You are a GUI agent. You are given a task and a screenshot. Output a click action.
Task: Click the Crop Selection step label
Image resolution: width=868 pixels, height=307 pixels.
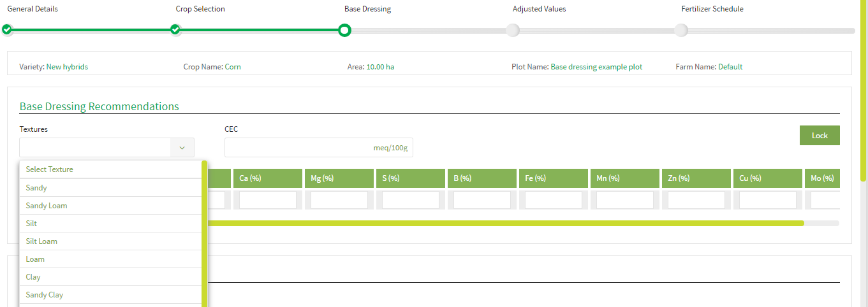tap(200, 9)
